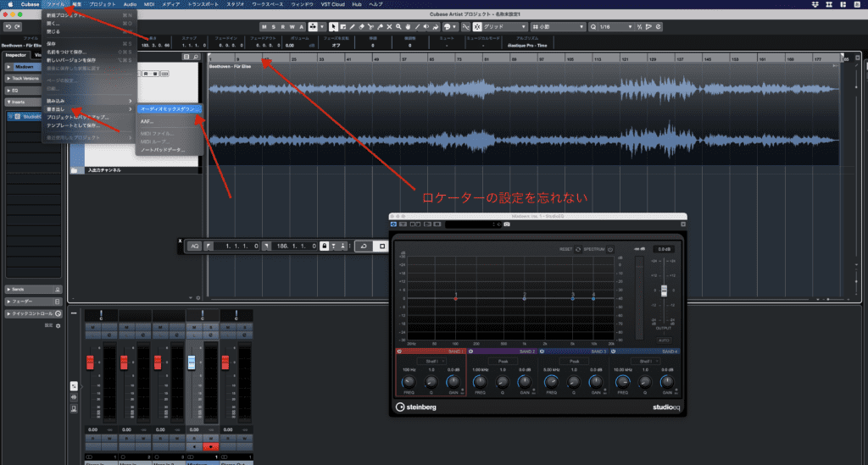Click the right locator flag icon in the transport bar
This screenshot has height=465, width=868.
click(266, 246)
